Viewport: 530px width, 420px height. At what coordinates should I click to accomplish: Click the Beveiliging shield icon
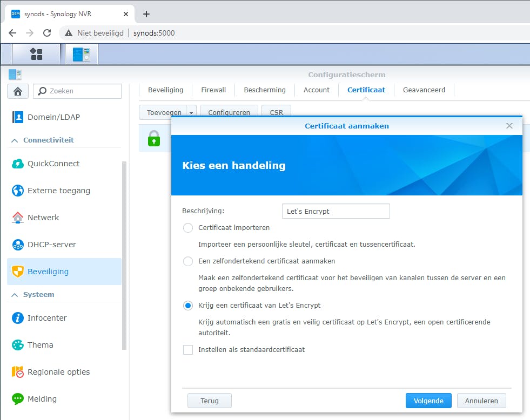tap(18, 272)
